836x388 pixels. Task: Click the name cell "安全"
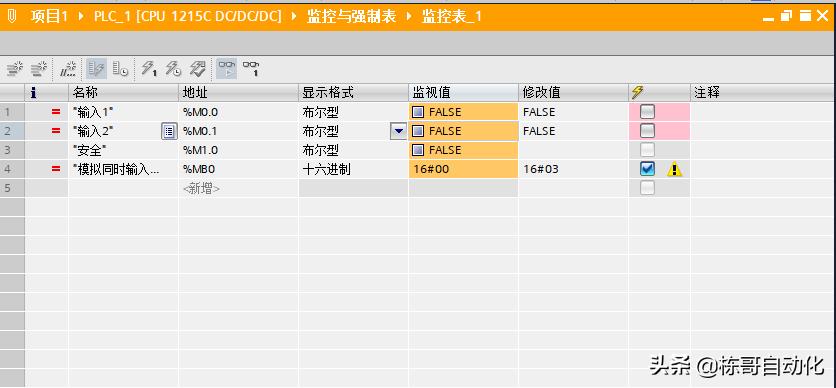tap(123, 150)
